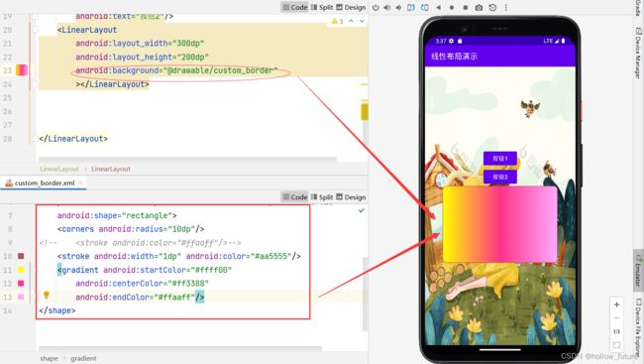The width and height of the screenshot is (644, 364).
Task: Click the yellow lightbulb intention icon
Action: (x=47, y=295)
